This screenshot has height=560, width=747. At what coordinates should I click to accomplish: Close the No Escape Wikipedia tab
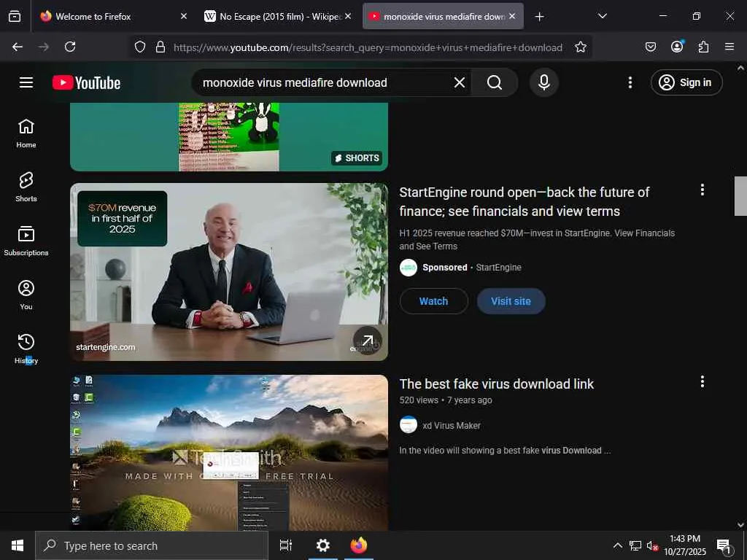coord(348,16)
